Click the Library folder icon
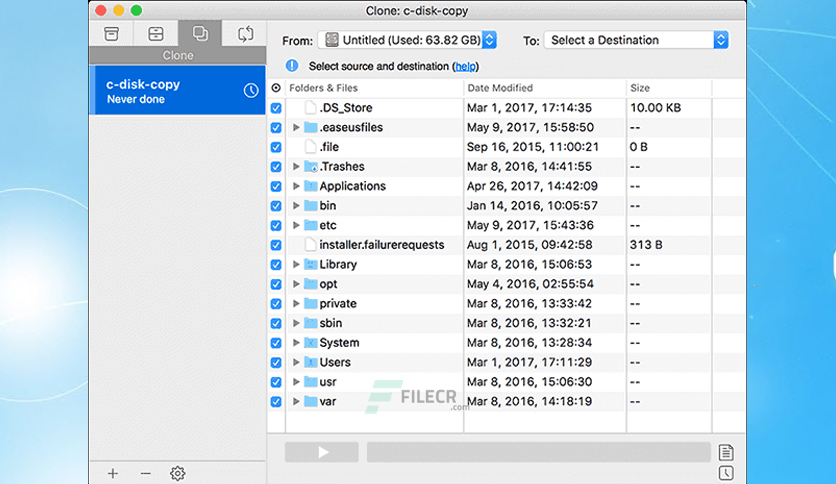Screen dimensions: 836x484 pos(310,264)
